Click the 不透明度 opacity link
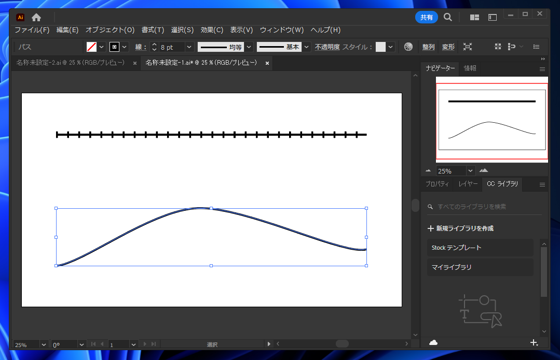Screen dimensions: 560x360 [x=327, y=47]
